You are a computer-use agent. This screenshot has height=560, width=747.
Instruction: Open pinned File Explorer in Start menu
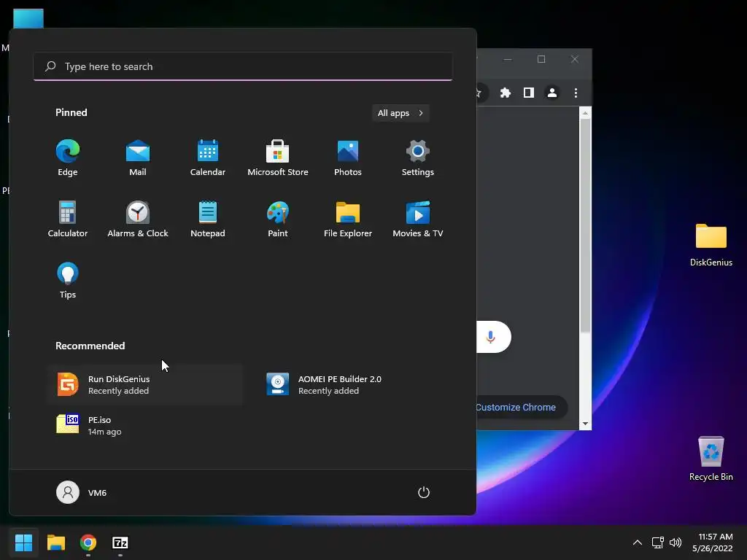(x=348, y=219)
